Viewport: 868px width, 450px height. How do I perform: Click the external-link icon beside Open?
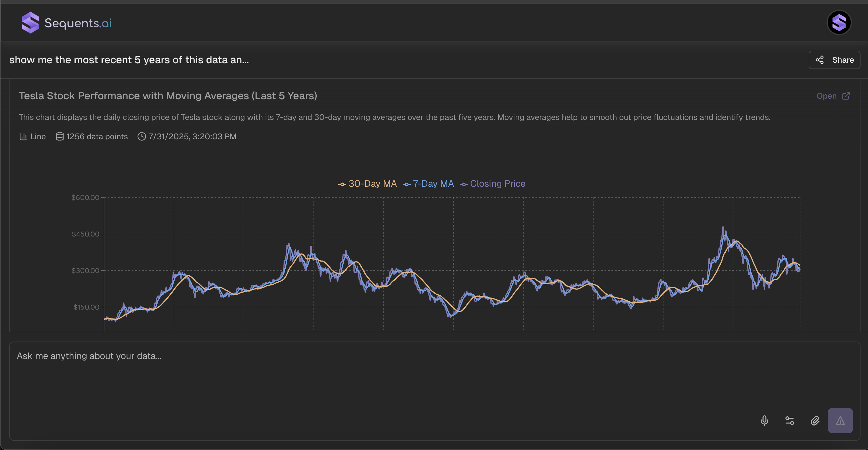[846, 96]
